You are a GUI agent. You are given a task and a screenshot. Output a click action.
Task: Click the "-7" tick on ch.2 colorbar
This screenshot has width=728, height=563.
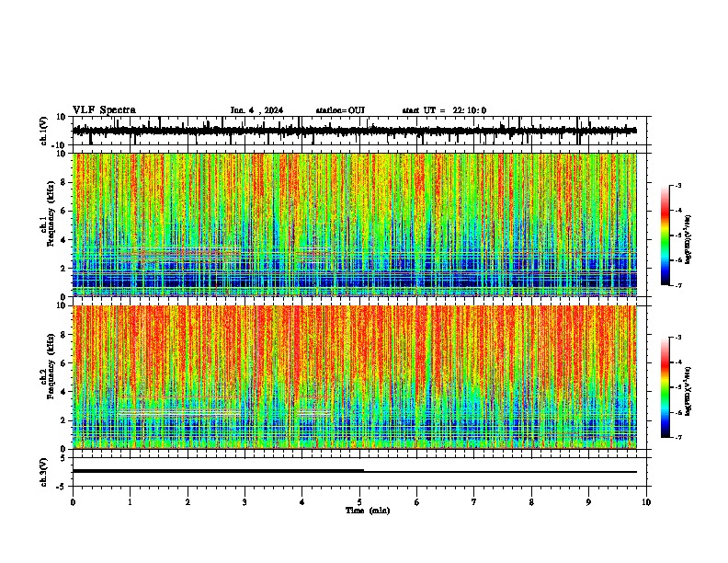pos(677,437)
